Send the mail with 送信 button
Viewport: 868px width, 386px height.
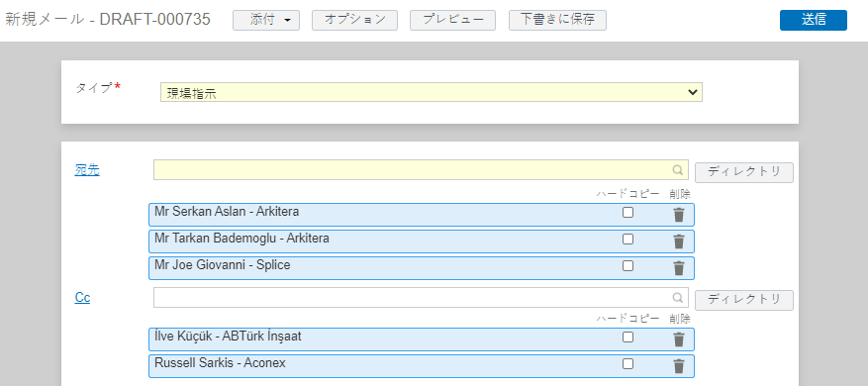pyautogui.click(x=814, y=20)
